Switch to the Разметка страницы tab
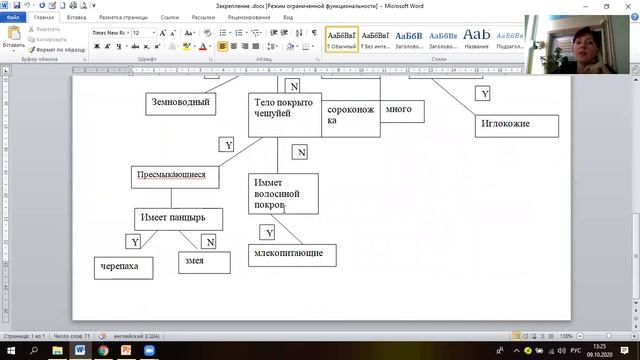 [x=123, y=17]
